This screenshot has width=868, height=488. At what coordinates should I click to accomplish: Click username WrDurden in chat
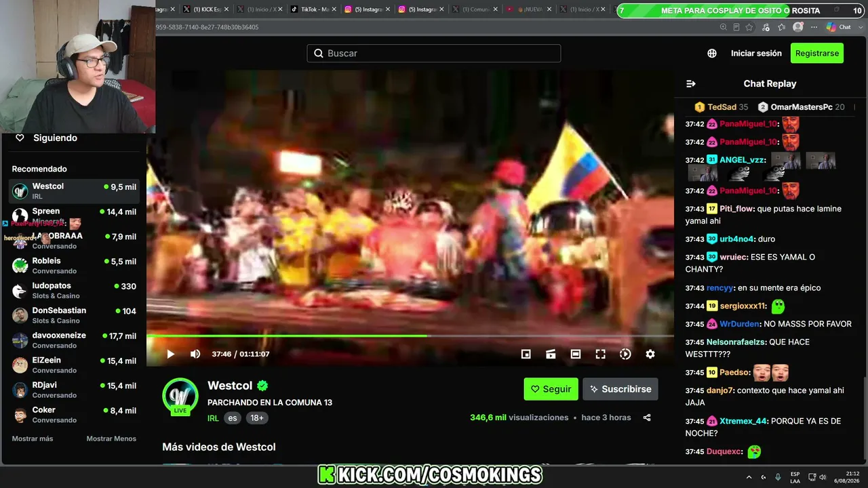pos(739,325)
